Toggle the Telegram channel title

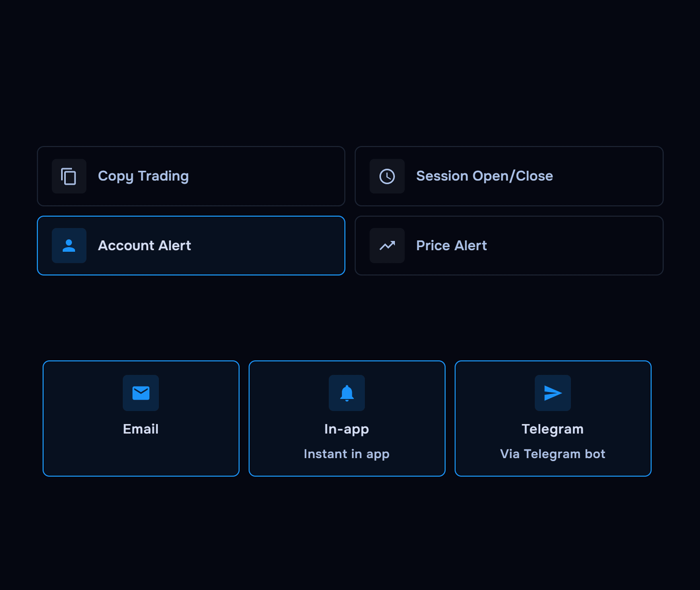click(x=553, y=429)
